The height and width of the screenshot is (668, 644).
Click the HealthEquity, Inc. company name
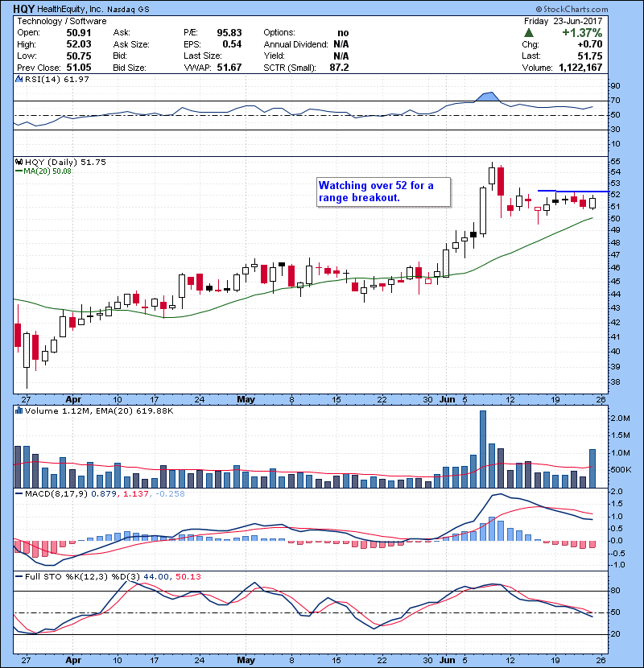tap(70, 9)
